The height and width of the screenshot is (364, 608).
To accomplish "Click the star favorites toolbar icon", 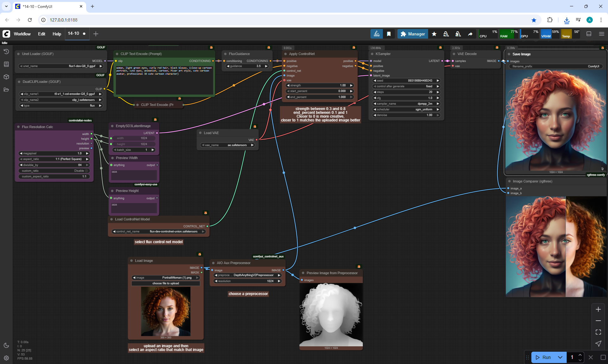I will (x=434, y=34).
